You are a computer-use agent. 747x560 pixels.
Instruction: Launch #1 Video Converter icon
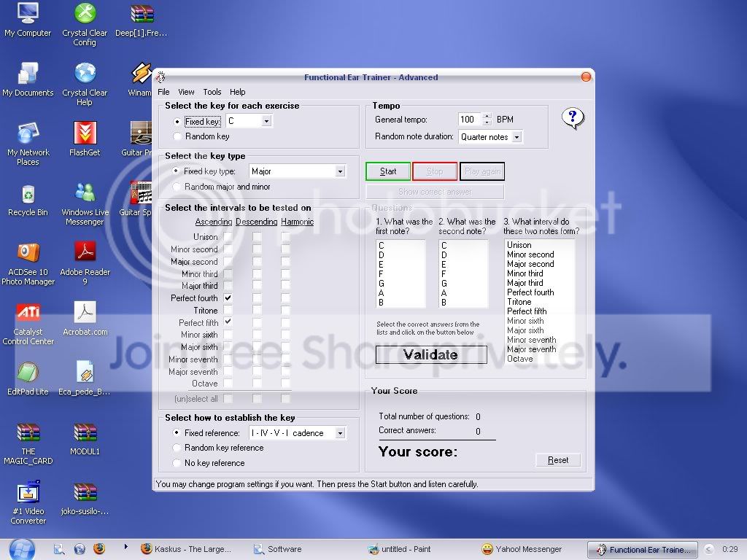click(28, 503)
